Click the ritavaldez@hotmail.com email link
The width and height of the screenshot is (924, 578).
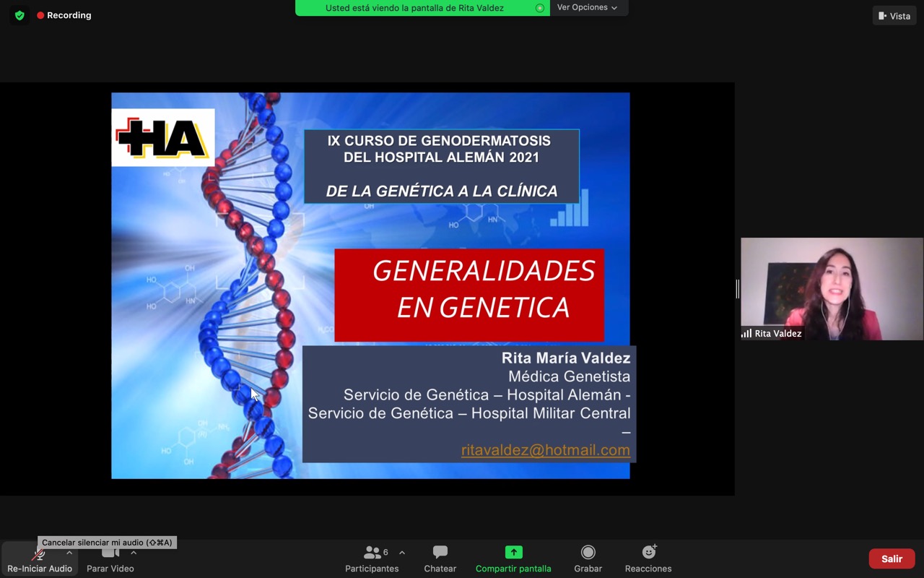click(x=545, y=450)
